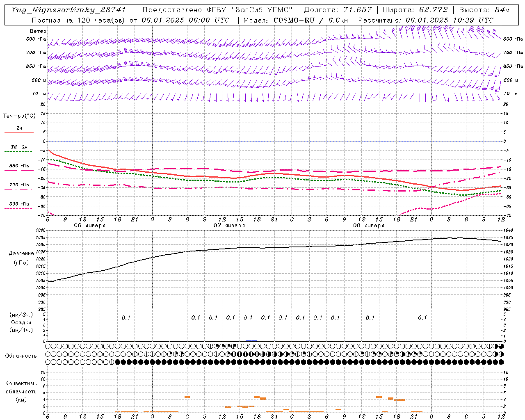525x420 pixels.
Task: Click the "Рассчитано: 06.01.2025 10:39 UTC" text
Action: [426, 20]
